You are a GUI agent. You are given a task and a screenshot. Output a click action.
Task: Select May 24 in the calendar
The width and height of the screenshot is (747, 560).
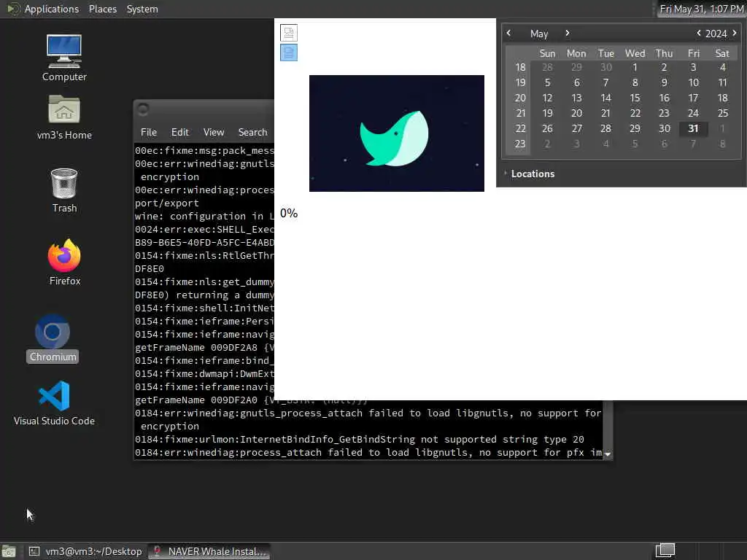[x=693, y=113]
